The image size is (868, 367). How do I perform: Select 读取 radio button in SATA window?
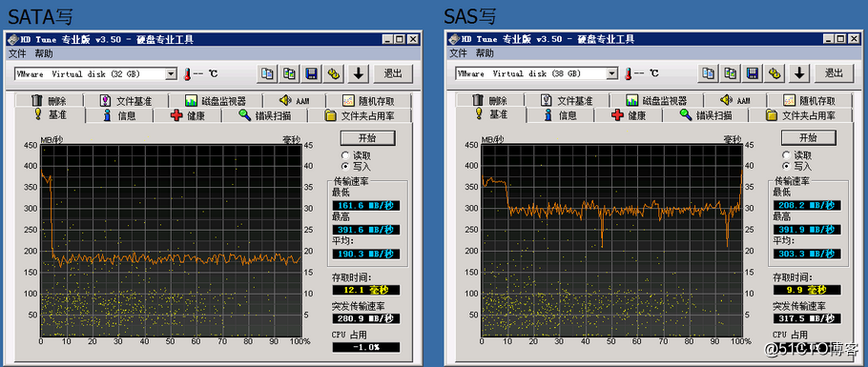click(x=345, y=155)
